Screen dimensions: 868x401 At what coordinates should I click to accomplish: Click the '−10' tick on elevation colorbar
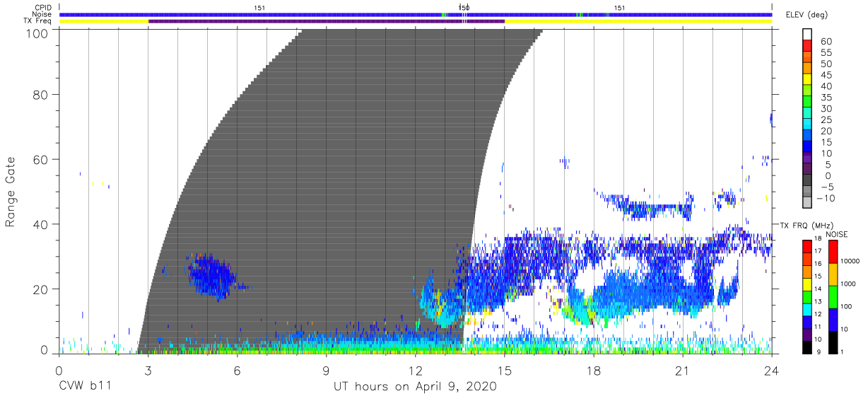(826, 198)
